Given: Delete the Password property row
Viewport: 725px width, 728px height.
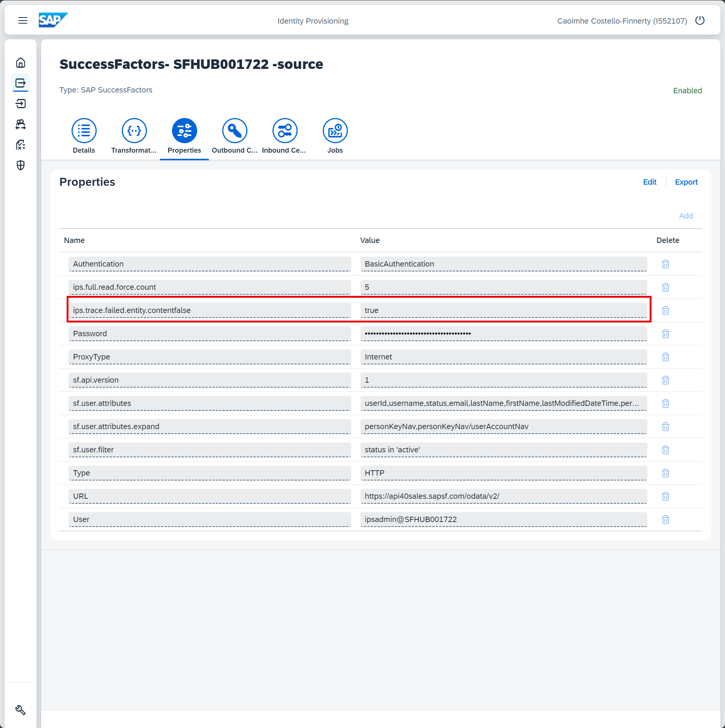Looking at the screenshot, I should (x=665, y=334).
